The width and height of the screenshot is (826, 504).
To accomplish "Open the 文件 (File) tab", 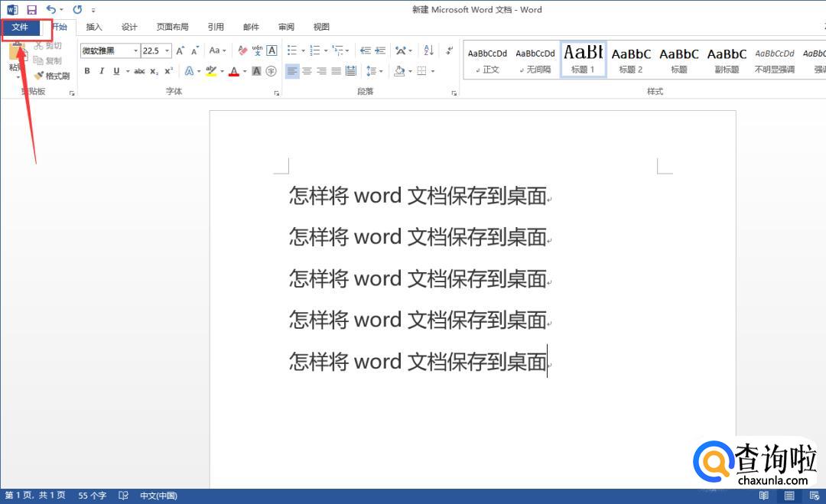I will [20, 28].
